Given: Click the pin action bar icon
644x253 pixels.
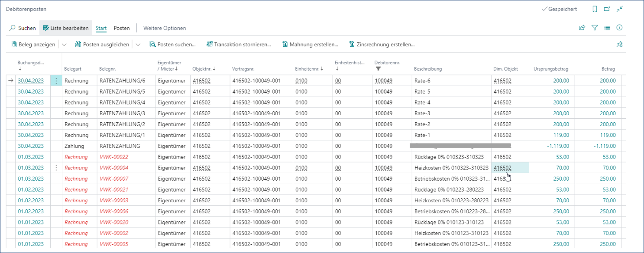Looking at the screenshot, I should click(619, 44).
